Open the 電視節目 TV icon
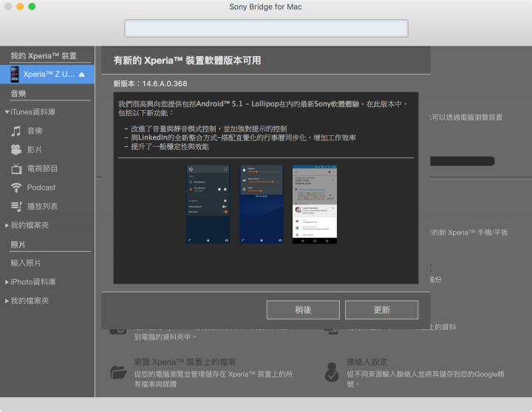Image resolution: width=532 pixels, height=412 pixels. pos(16,168)
